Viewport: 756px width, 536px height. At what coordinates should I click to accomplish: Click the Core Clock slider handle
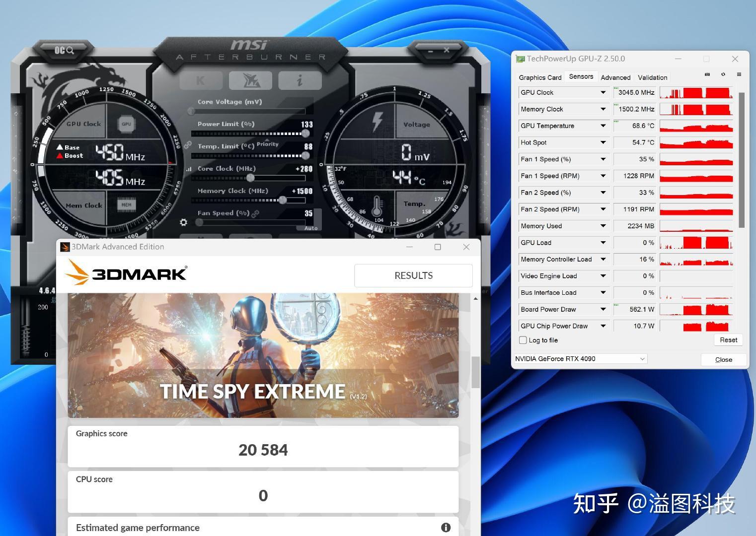coord(250,178)
